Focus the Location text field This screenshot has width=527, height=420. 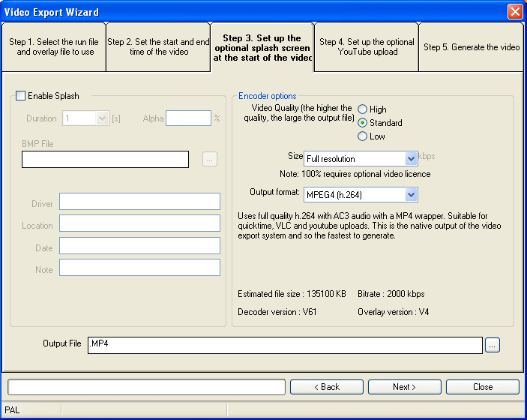tap(139, 223)
